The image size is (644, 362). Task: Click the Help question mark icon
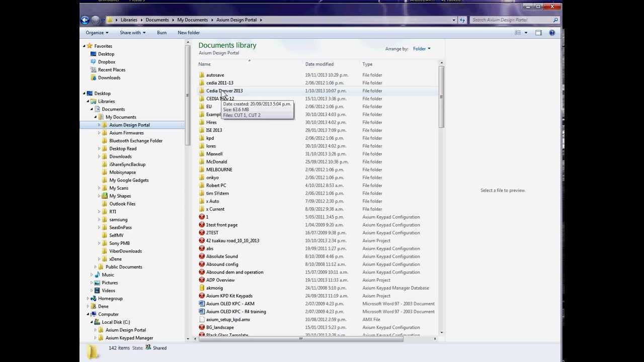552,33
